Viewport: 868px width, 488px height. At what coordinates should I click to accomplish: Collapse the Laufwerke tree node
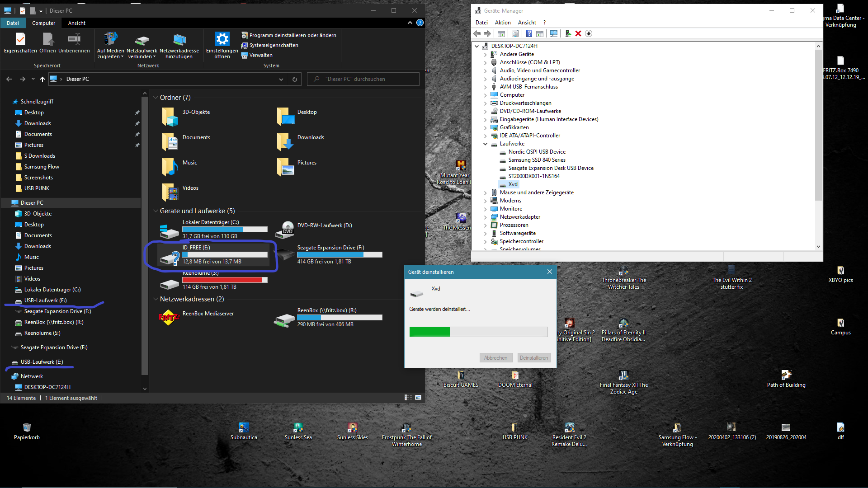coord(486,144)
